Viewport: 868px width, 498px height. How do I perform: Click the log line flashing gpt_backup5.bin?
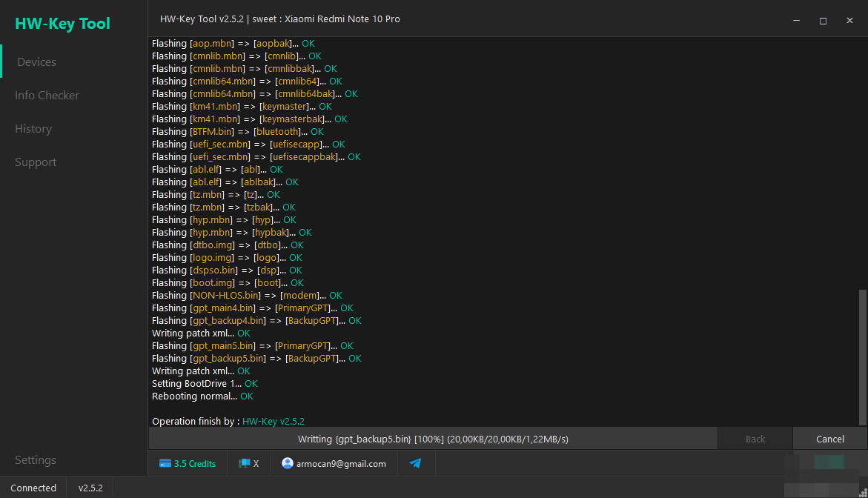pyautogui.click(x=257, y=359)
